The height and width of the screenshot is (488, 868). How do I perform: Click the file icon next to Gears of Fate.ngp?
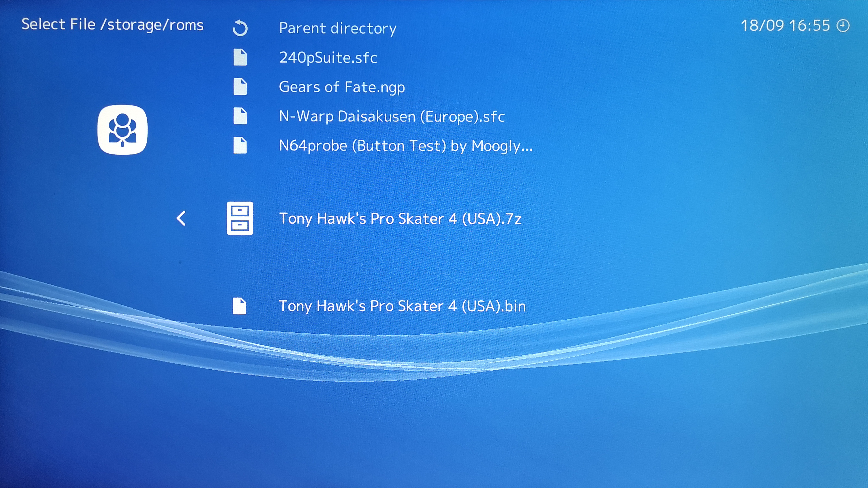(x=240, y=86)
